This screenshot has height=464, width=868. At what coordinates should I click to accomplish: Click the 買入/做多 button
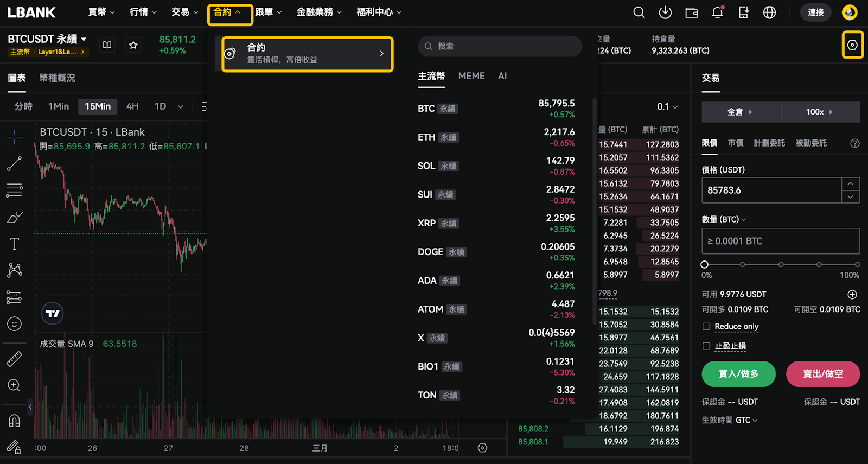[x=738, y=374]
